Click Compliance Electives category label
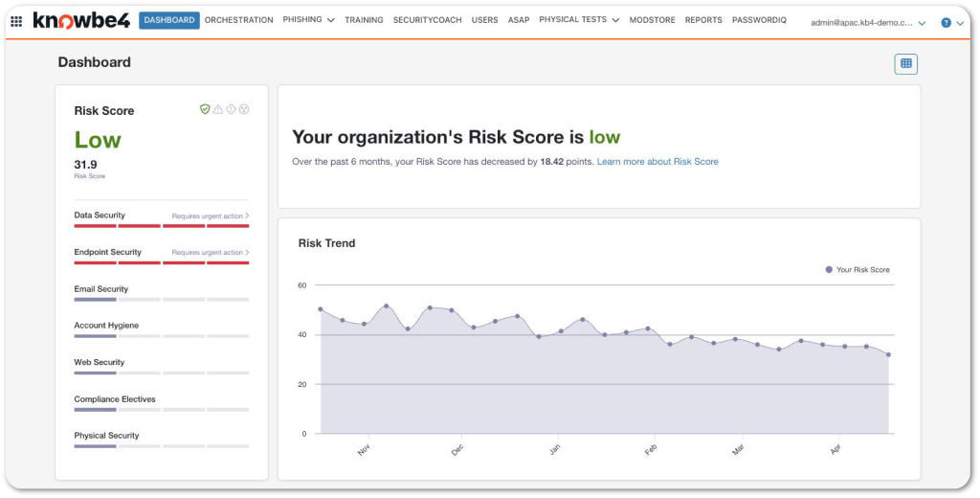 click(x=115, y=399)
